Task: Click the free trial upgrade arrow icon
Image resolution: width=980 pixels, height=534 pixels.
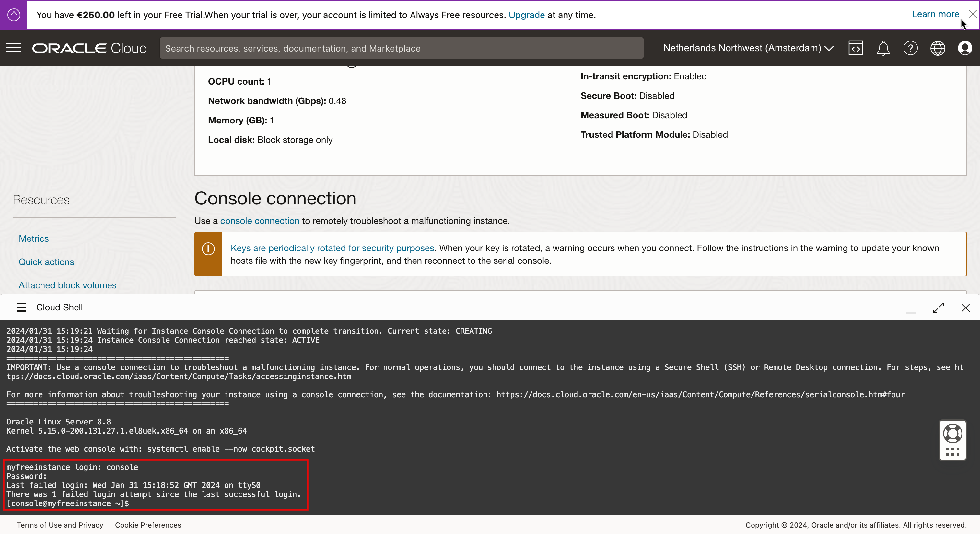Action: pos(14,15)
